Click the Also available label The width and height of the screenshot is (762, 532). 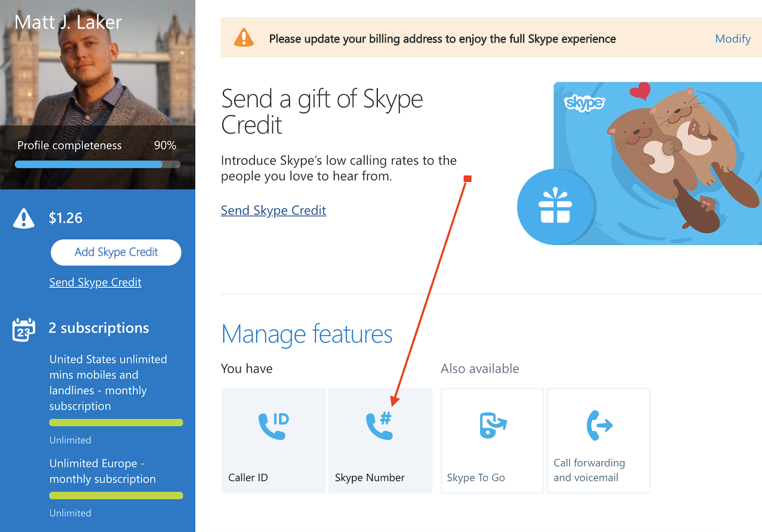[480, 369]
